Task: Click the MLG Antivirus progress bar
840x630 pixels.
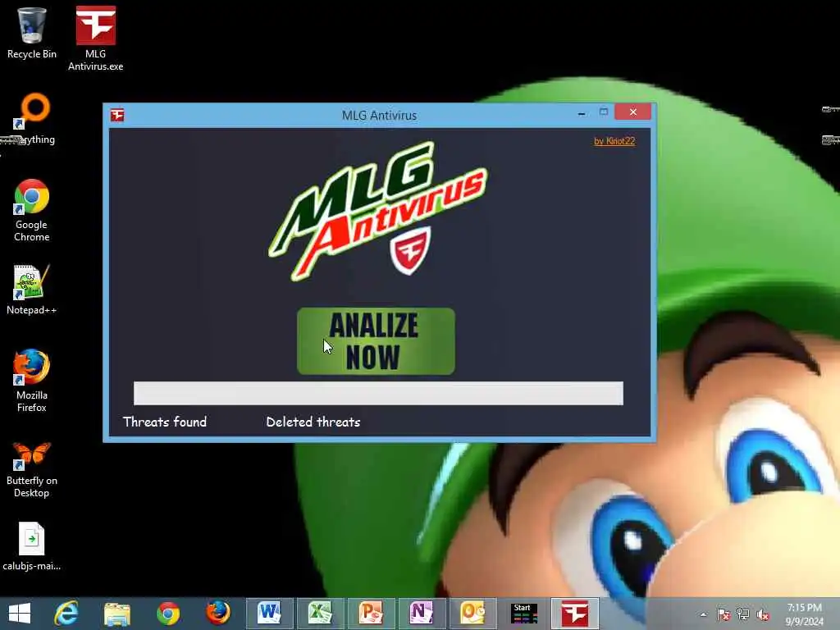Action: point(378,393)
